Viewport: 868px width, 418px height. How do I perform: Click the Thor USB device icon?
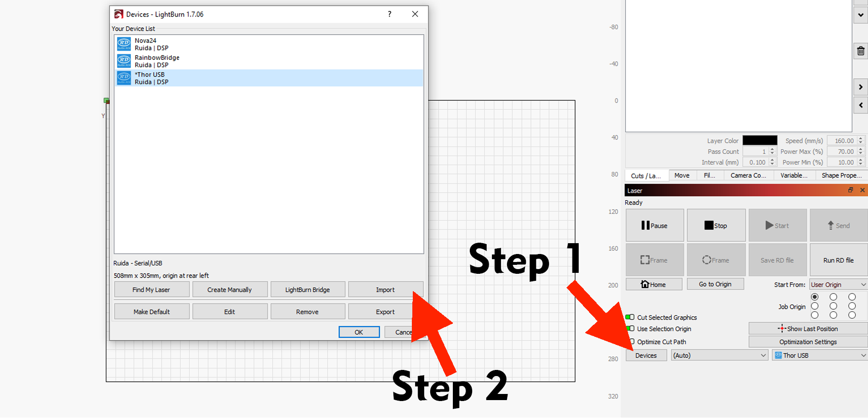tap(124, 78)
